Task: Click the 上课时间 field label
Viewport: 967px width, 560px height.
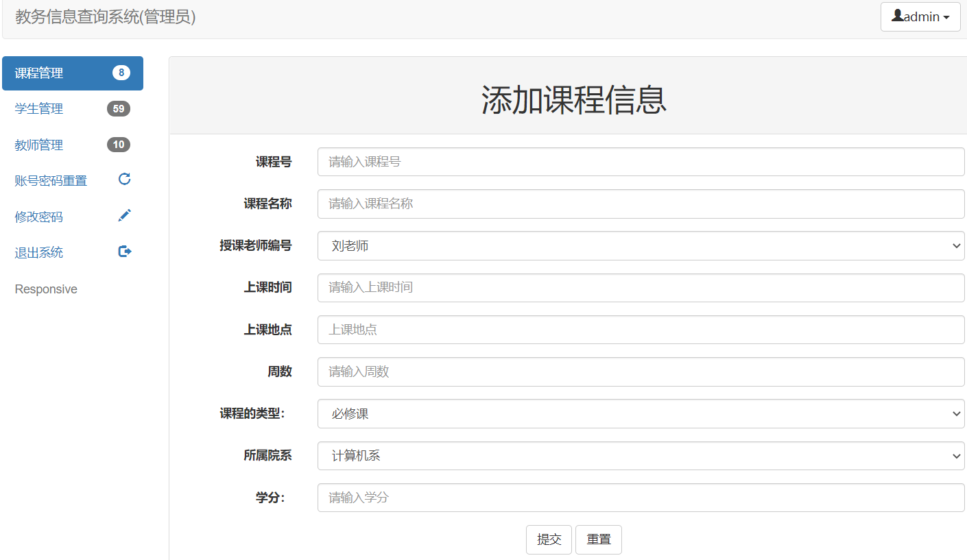Action: pos(267,287)
